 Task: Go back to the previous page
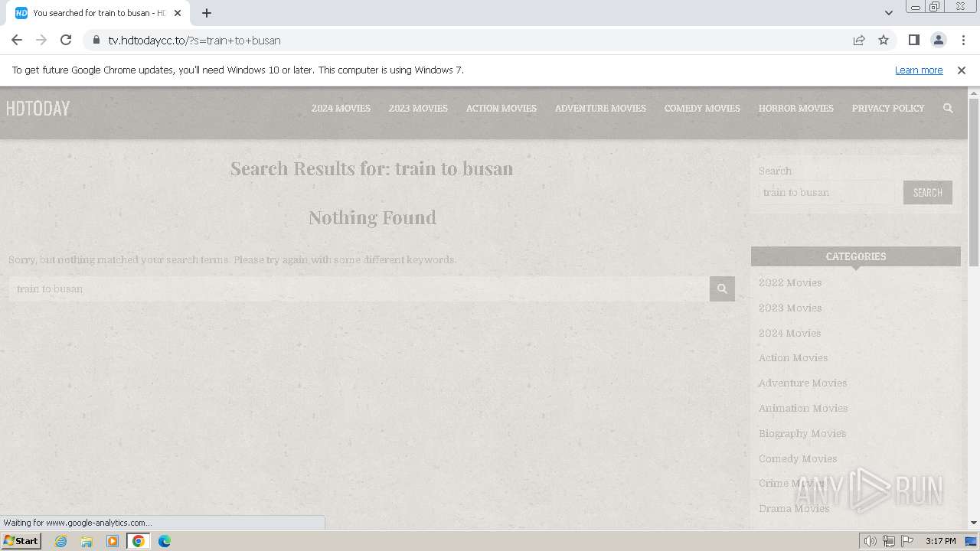17,40
